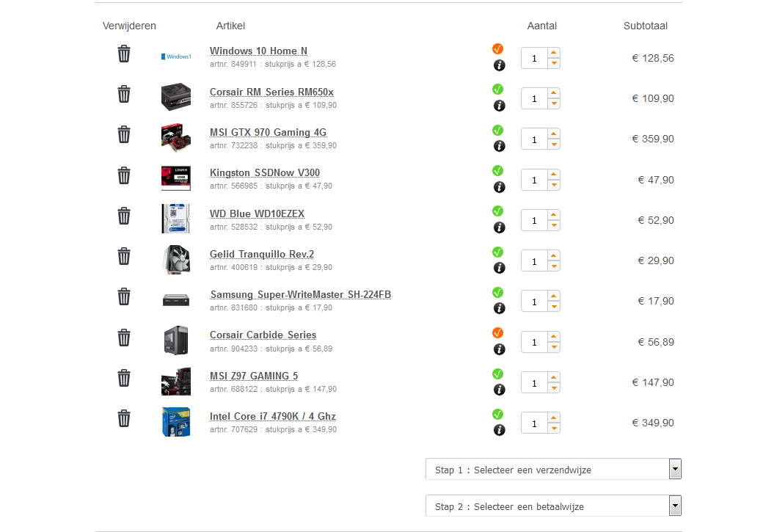This screenshot has width=774, height=532.
Task: Open Samsung Super-WriteMaster SH-224FB link
Action: (x=301, y=295)
